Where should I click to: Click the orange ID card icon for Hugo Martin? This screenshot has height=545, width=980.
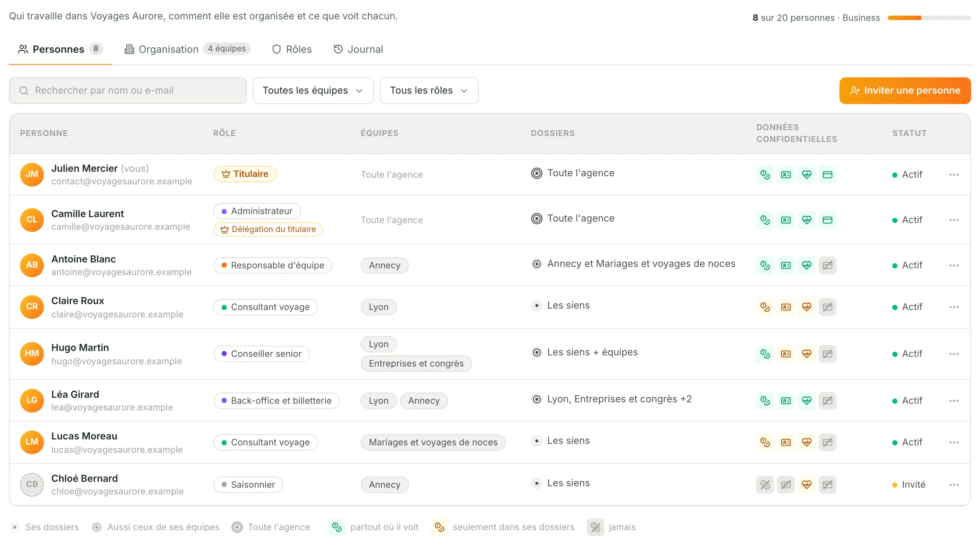(786, 354)
